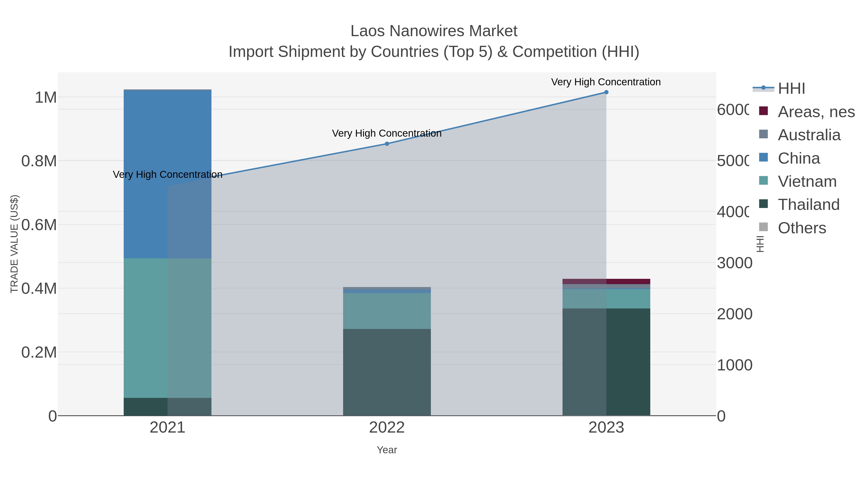868x488 pixels.
Task: Click the 0.6M left axis tick label
Action: (39, 225)
